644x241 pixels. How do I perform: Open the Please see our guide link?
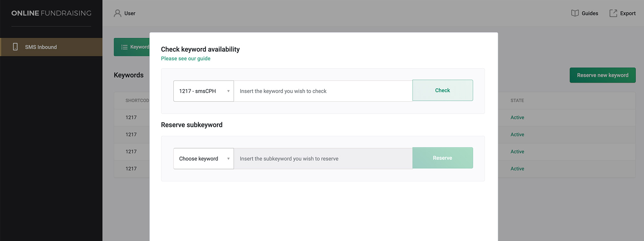click(x=186, y=59)
